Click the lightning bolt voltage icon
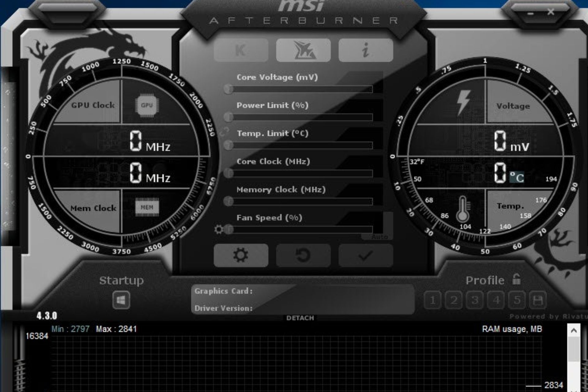 pos(463,103)
